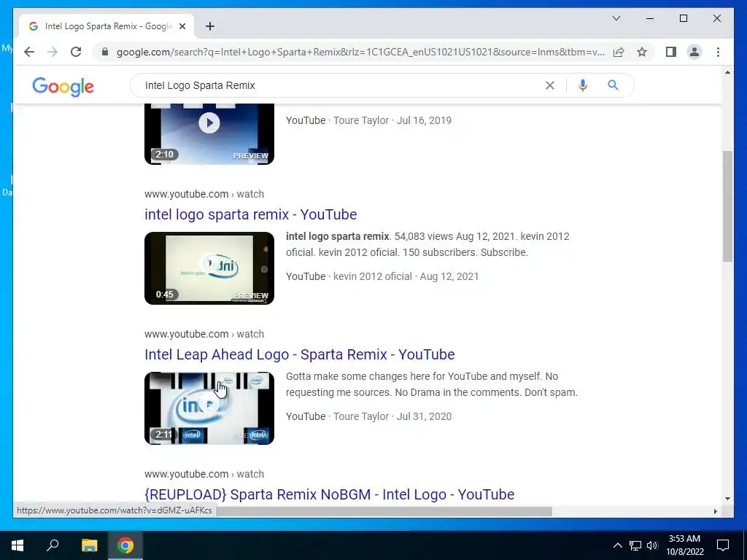Open the tab search chevron
The height and width of the screenshot is (560, 747).
point(616,18)
